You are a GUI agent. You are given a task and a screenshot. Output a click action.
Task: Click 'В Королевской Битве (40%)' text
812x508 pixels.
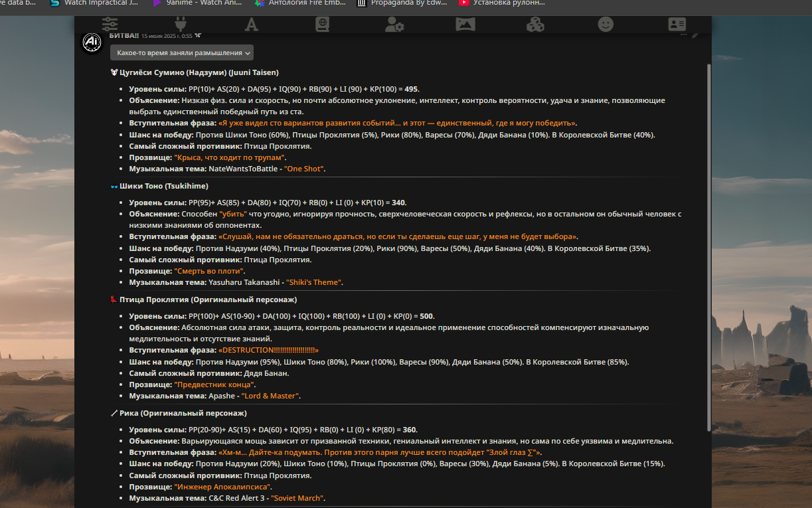coord(603,135)
